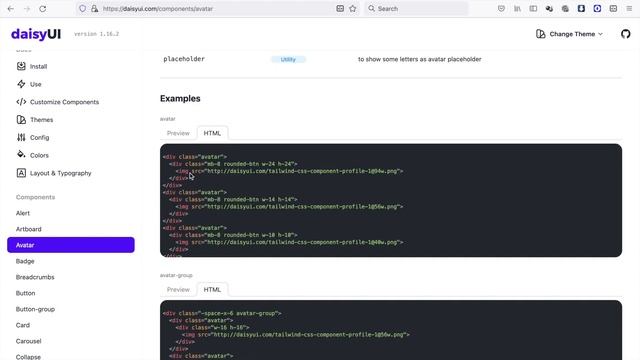Reload the page with the refresh icon
640x360 pixels.
pos(42,9)
